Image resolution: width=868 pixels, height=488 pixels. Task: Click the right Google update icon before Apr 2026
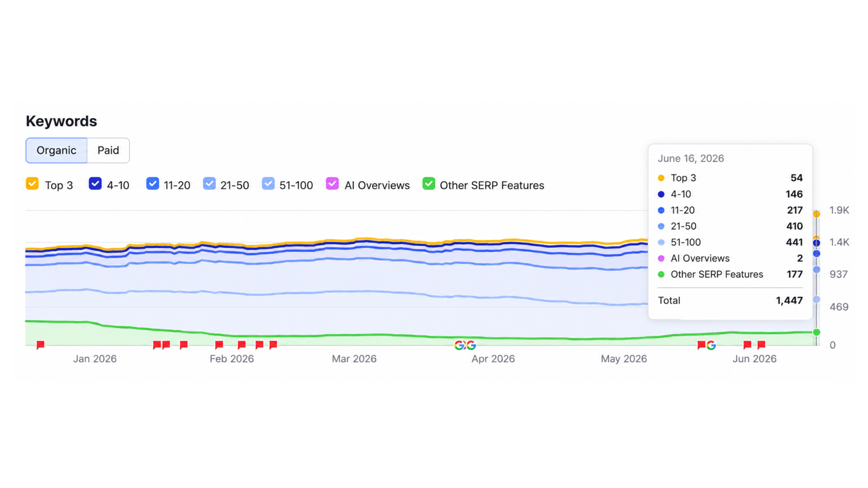[x=471, y=345]
